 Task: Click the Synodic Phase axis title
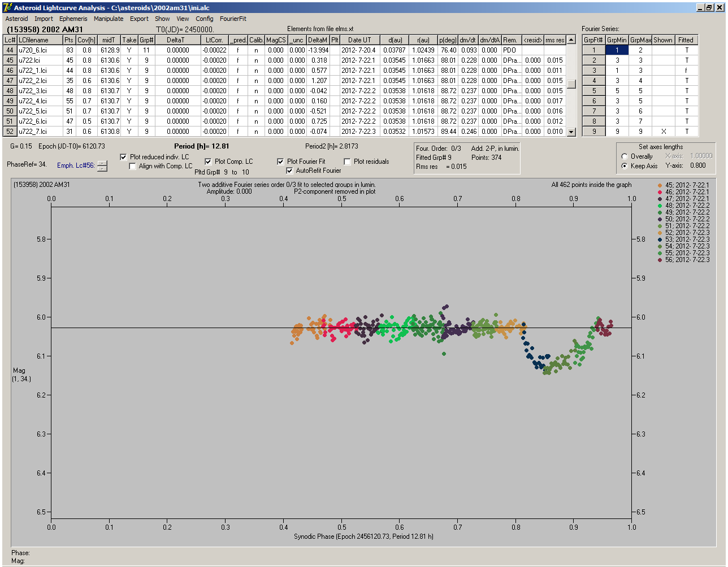(x=363, y=537)
